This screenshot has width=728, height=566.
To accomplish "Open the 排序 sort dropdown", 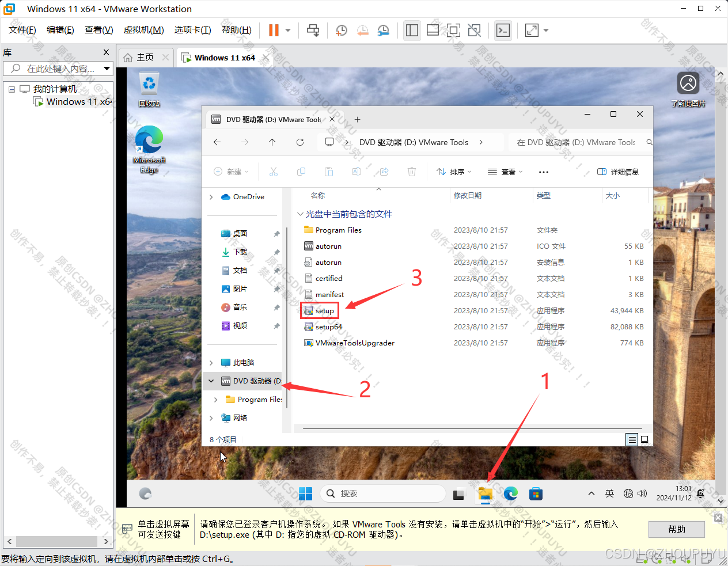I will (454, 172).
